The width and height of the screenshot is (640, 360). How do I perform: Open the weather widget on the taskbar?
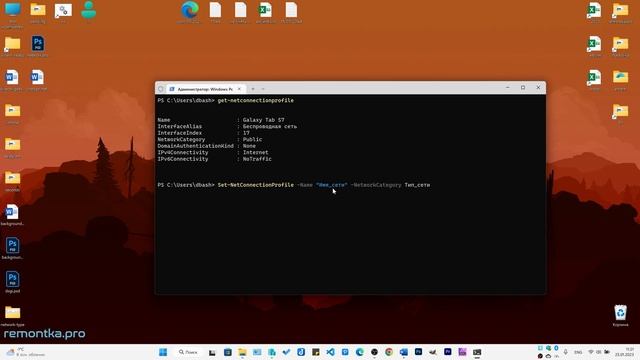pyautogui.click(x=25, y=352)
